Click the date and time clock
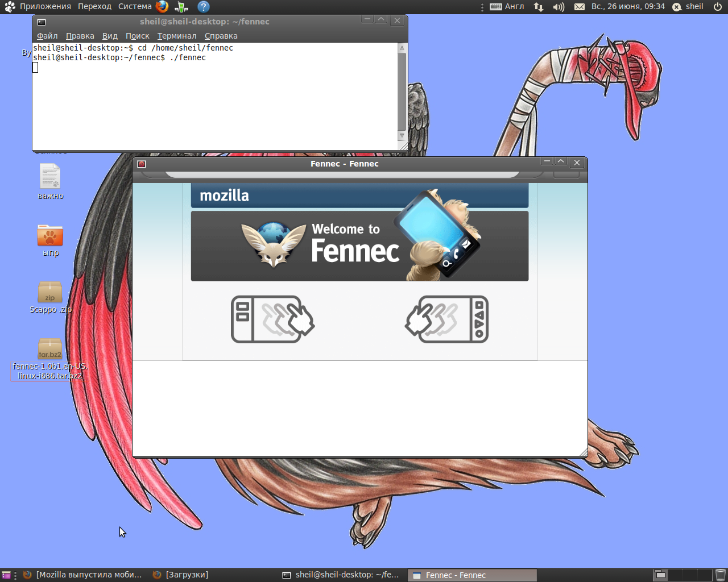 click(628, 7)
